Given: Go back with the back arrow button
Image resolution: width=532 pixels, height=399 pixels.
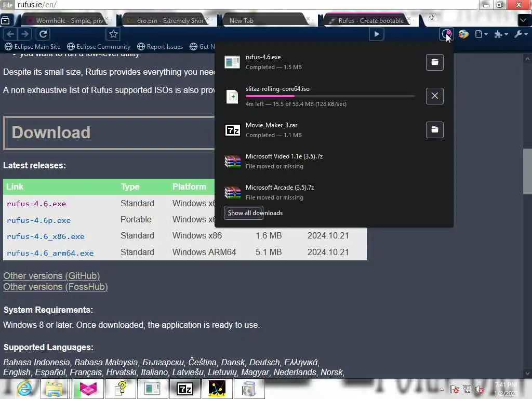Looking at the screenshot, I should pos(10,34).
